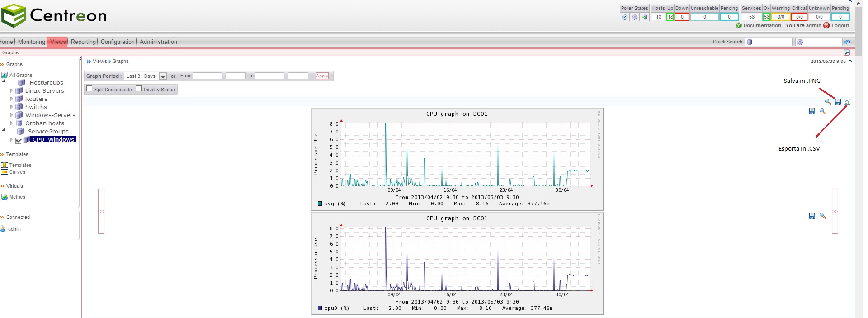Click previous period arrow on left
The width and height of the screenshot is (868, 318).
[101, 211]
